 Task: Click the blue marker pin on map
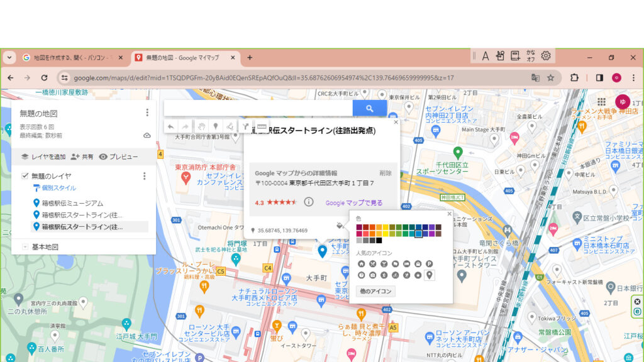(x=323, y=251)
